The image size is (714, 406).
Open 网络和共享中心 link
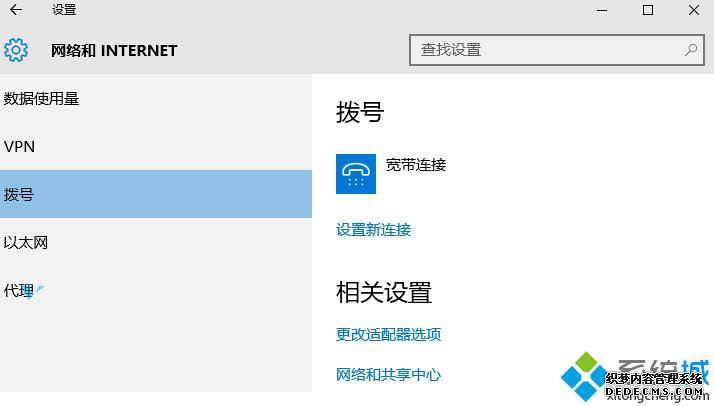(x=388, y=375)
